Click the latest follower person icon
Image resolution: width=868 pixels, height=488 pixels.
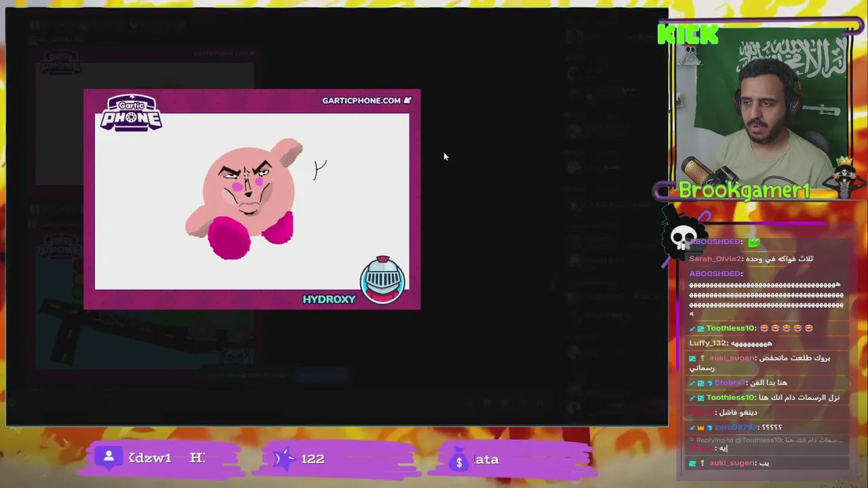[x=108, y=458]
